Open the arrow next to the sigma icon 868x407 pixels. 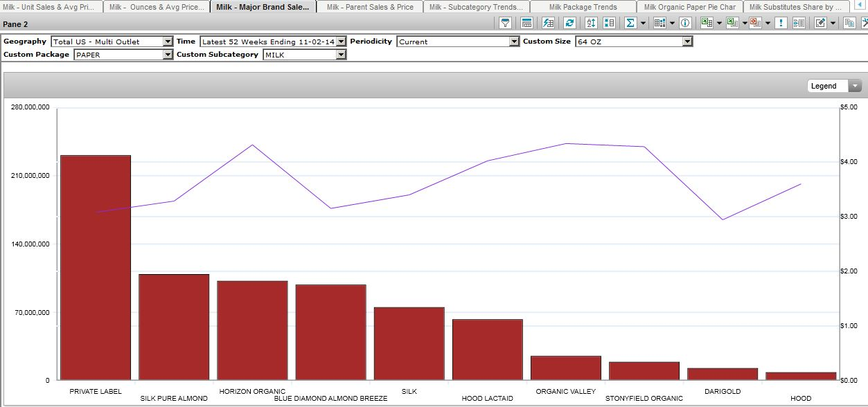pos(643,23)
